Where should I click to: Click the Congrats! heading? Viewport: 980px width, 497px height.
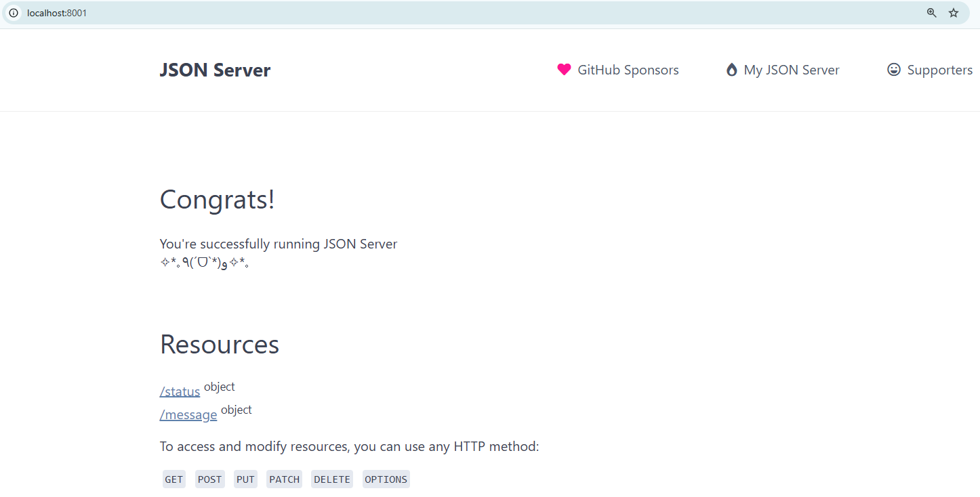click(x=218, y=200)
